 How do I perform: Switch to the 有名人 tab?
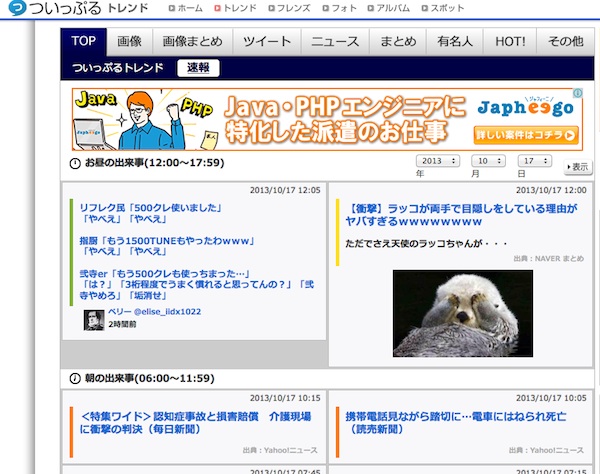[453, 41]
